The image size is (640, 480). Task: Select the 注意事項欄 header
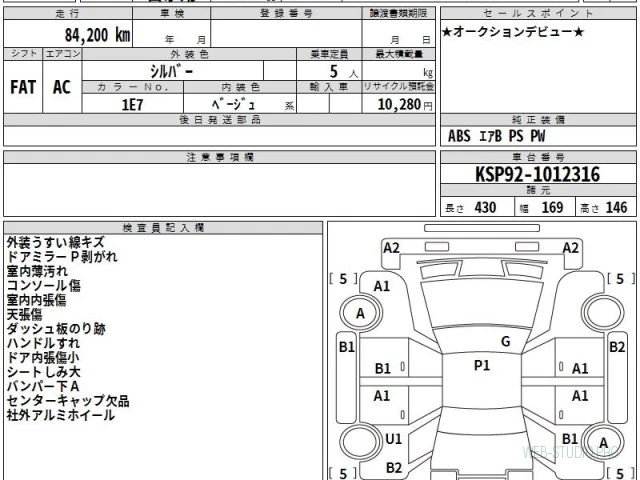[x=220, y=157]
